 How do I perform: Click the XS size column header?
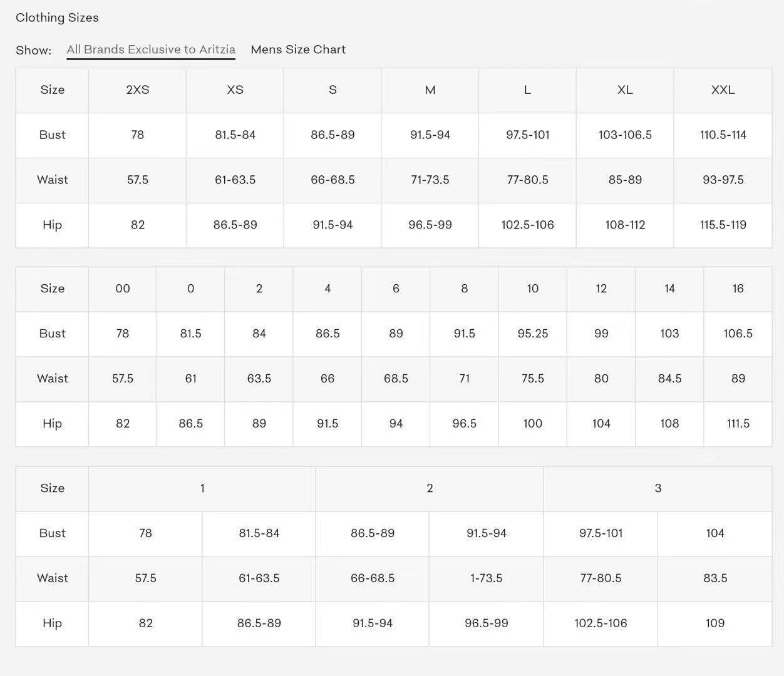pos(235,90)
